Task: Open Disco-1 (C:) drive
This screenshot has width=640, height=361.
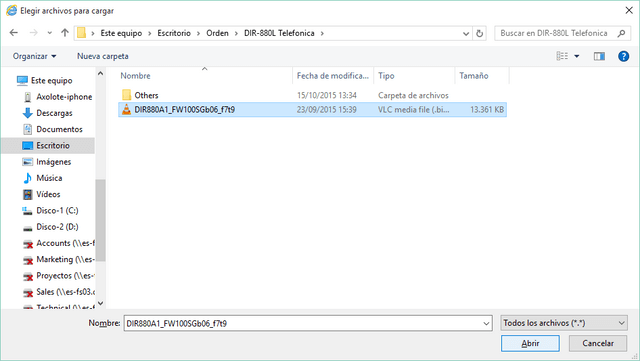Action: [57, 211]
